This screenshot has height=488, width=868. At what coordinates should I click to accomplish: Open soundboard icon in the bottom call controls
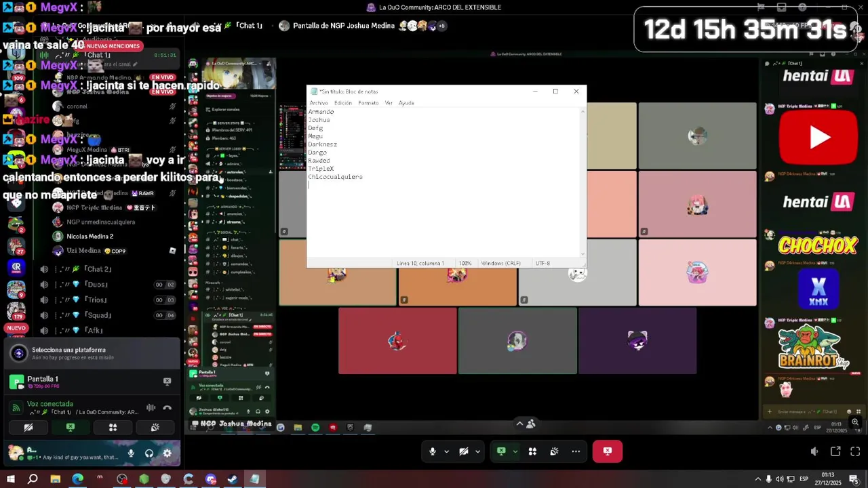coord(554,451)
